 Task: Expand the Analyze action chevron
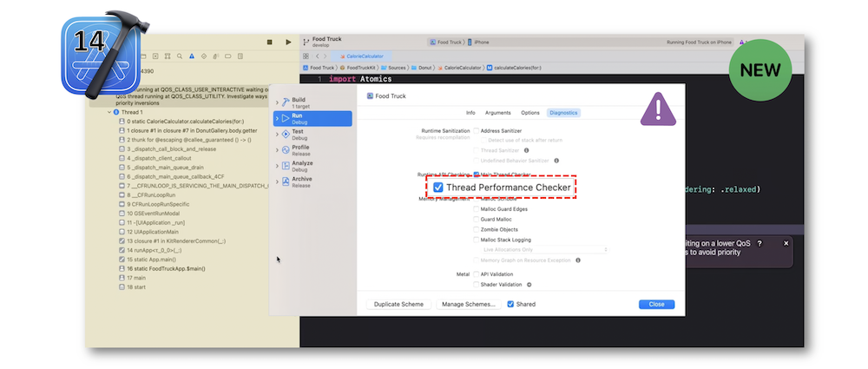(278, 166)
